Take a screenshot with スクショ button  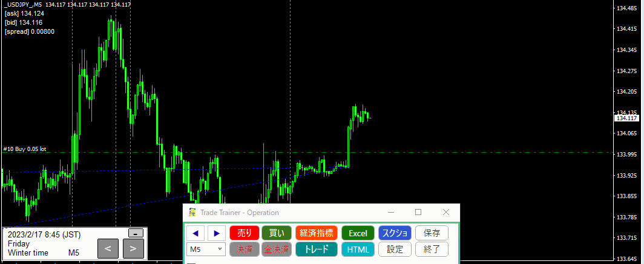[395, 233]
